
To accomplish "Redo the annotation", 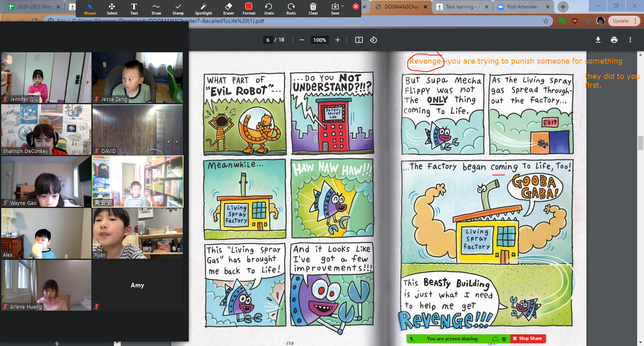I will 291,8.
